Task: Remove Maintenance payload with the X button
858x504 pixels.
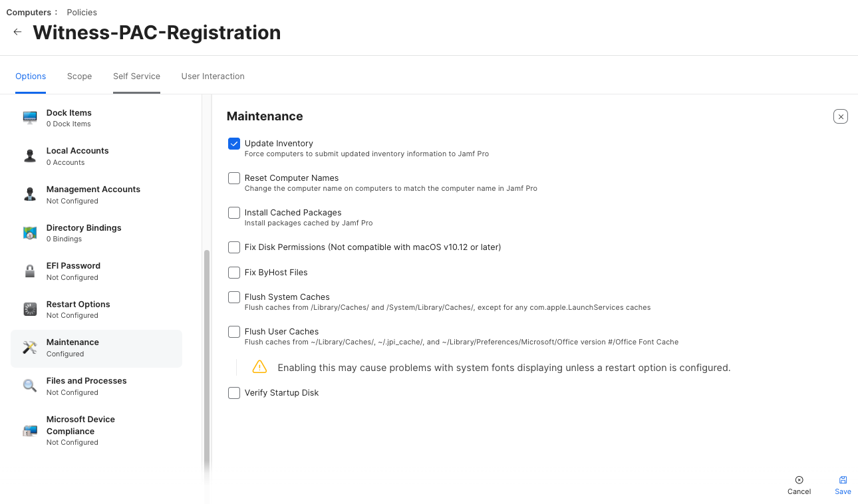Action: [841, 116]
